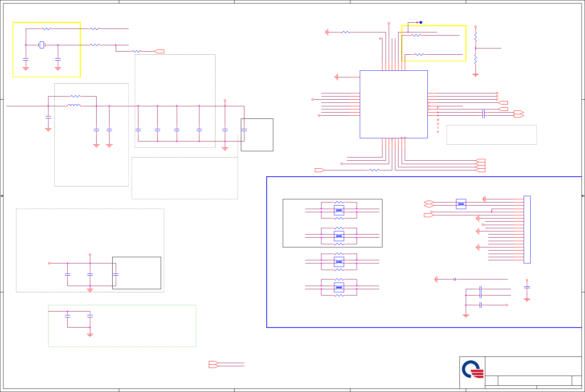Click the common-mode choke beside the tall connector
The image size is (585, 392).
[x=461, y=204]
